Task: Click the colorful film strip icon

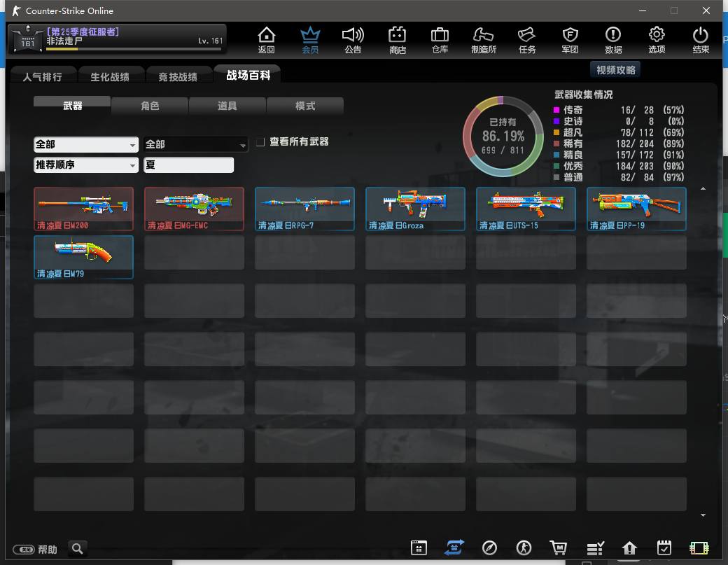Action: click(x=699, y=548)
